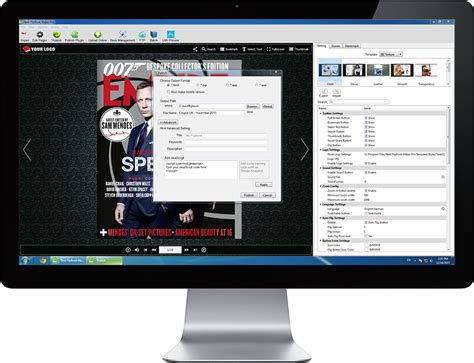Image resolution: width=474 pixels, height=363 pixels.
Task: Click the FTP cloud icon
Action: (142, 36)
